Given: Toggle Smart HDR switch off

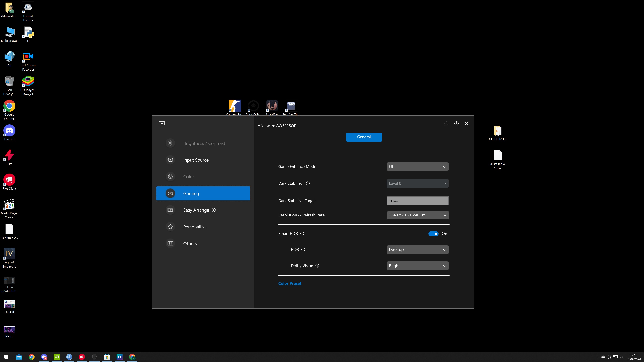Looking at the screenshot, I should point(433,234).
